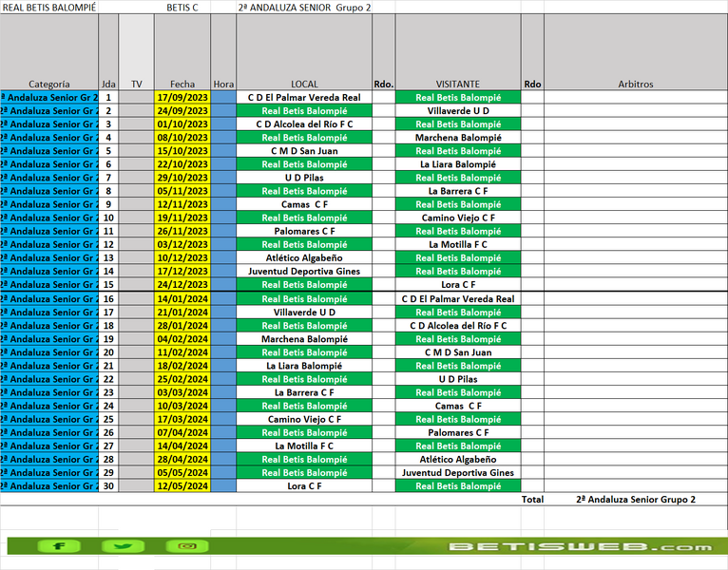
Task: Click local team C M D San Juan
Action: 304,151
